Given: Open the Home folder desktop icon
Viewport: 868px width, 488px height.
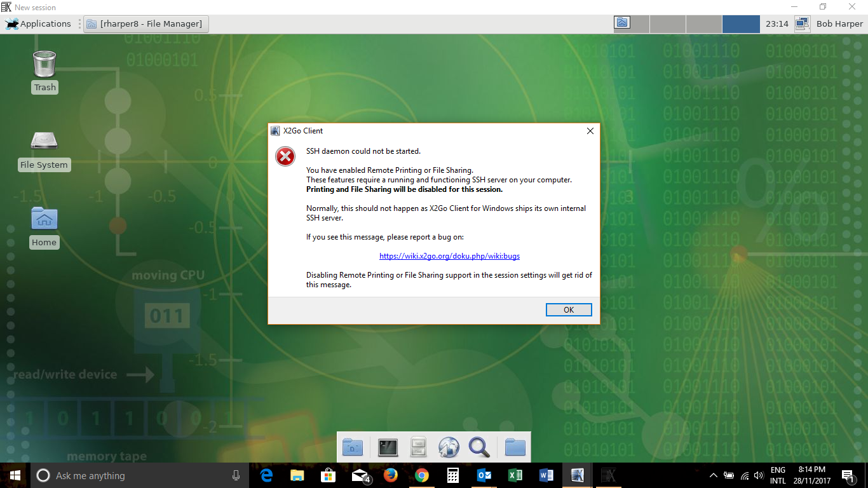Looking at the screenshot, I should [x=44, y=227].
